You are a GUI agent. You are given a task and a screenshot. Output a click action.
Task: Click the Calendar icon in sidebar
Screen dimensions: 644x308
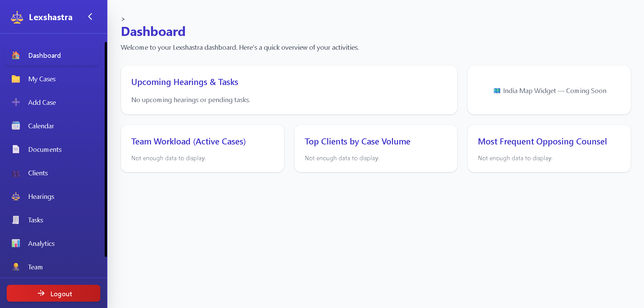pos(16,126)
